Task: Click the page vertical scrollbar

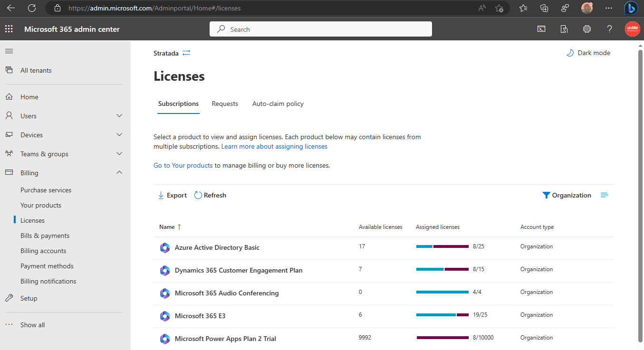Action: point(640,195)
